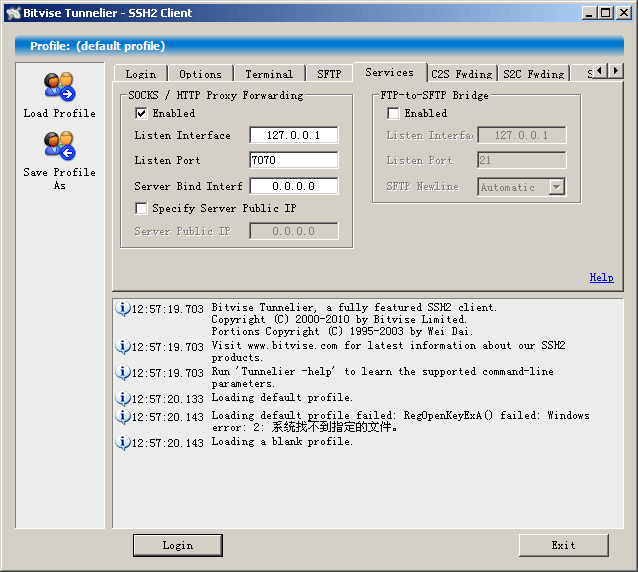Click the Exit button
This screenshot has width=638, height=572.
tap(564, 545)
